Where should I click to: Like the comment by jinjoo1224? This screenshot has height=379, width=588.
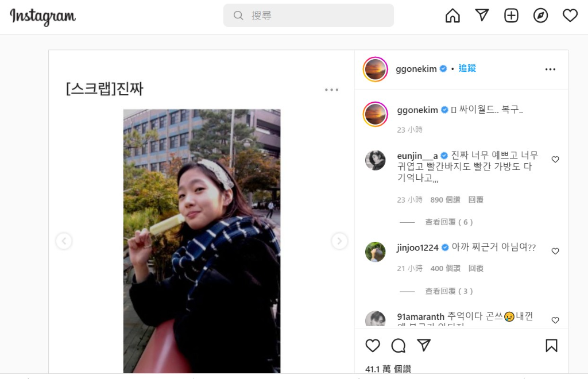click(555, 251)
